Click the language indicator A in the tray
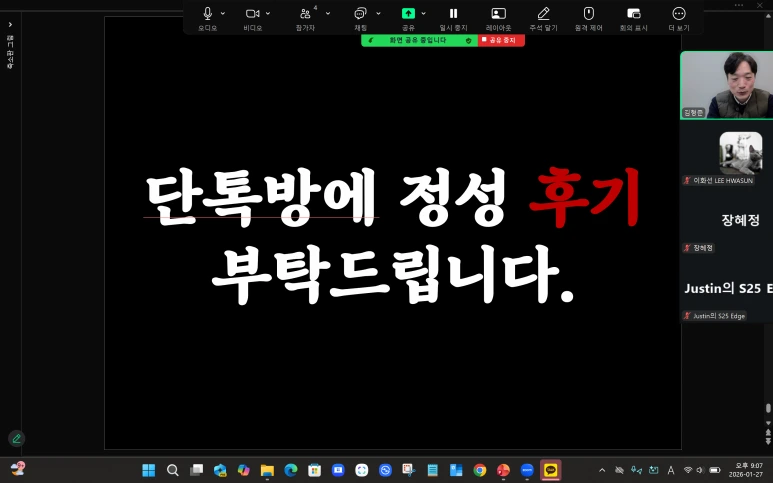The image size is (773, 483). click(671, 470)
